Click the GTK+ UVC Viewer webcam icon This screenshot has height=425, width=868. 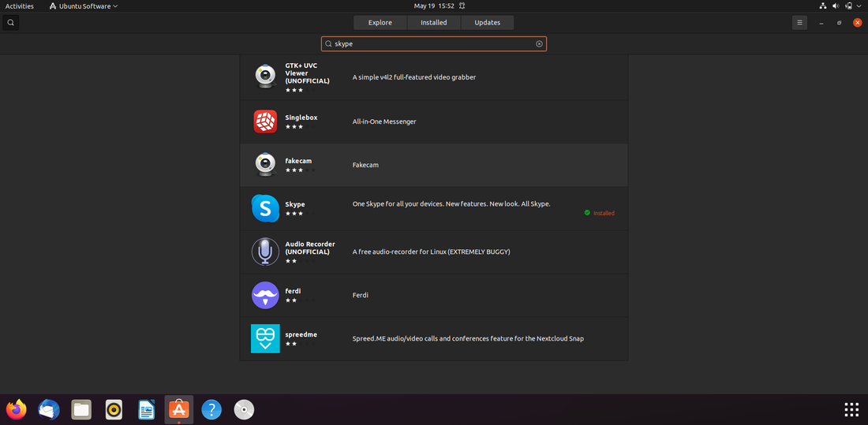[x=266, y=76]
